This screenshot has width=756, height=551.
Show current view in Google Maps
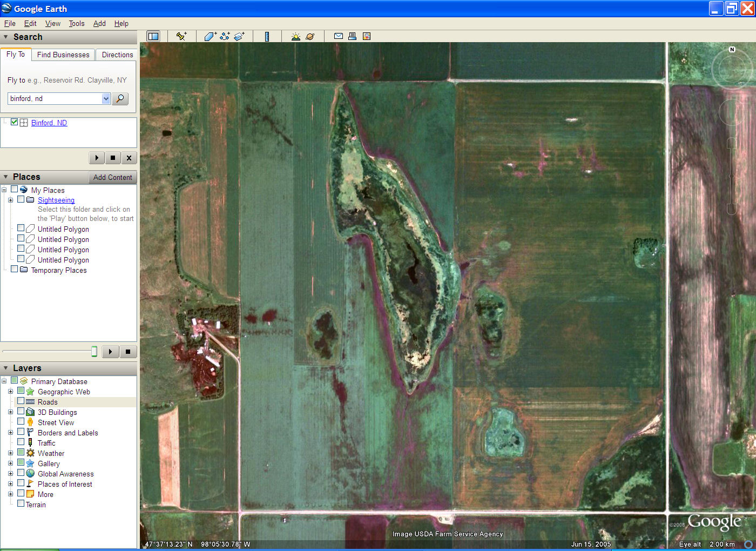pos(367,36)
